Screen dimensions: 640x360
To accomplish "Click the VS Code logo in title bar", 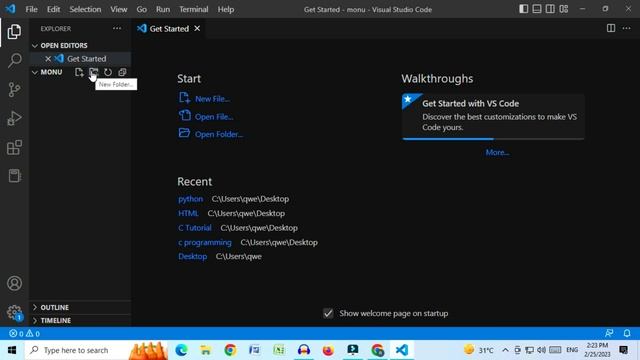I will (10, 9).
